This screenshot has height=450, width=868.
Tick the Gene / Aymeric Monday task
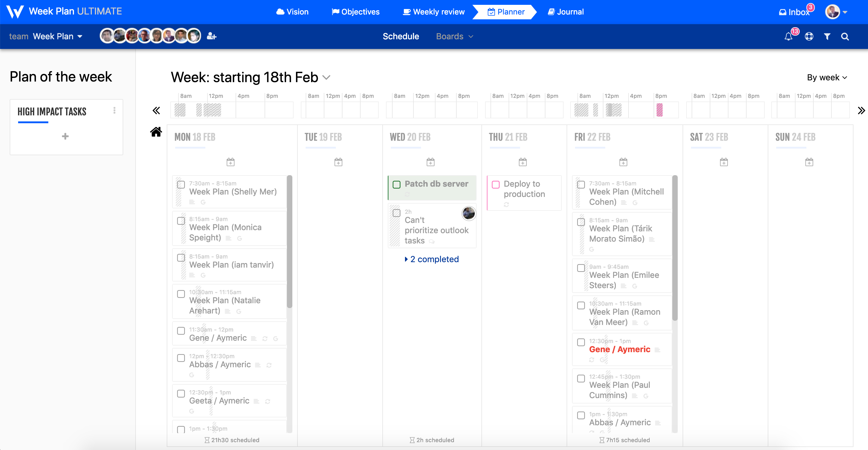[181, 331]
